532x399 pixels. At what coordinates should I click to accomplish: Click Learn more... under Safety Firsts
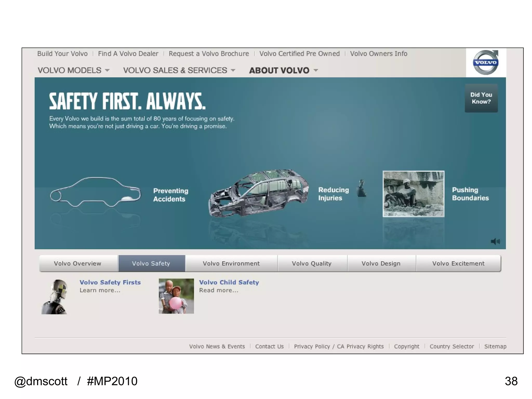tap(100, 290)
